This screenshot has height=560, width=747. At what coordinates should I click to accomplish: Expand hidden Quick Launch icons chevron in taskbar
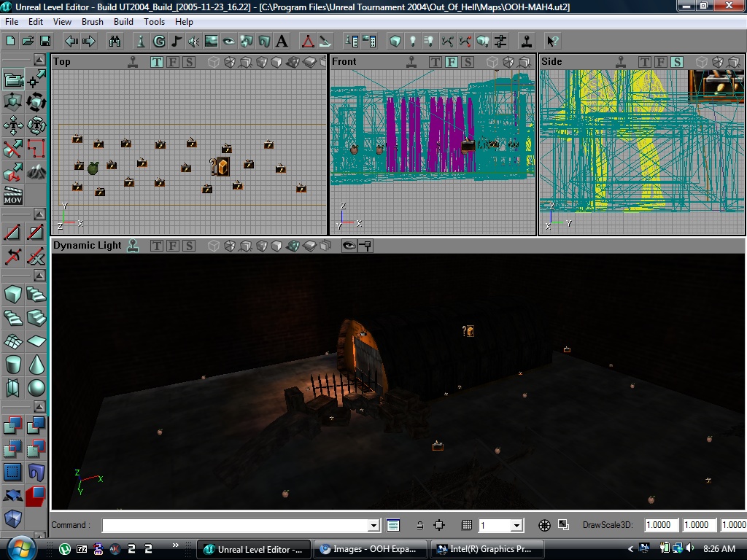[175, 545]
